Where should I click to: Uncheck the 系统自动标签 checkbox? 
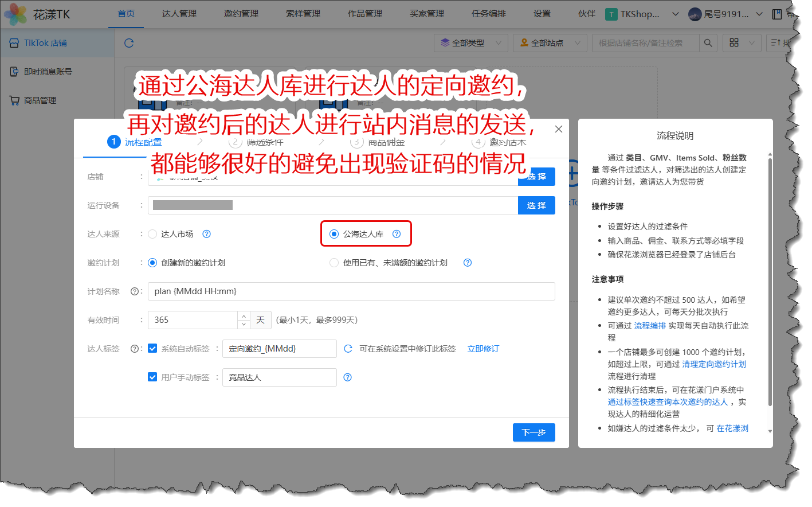click(152, 349)
